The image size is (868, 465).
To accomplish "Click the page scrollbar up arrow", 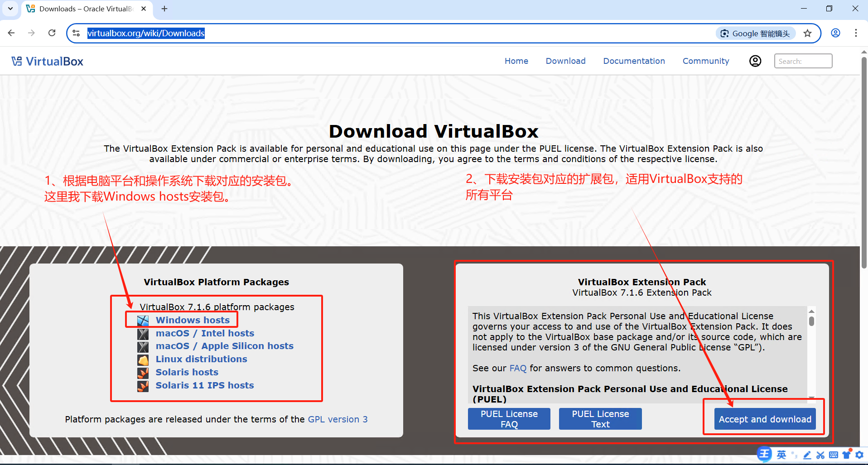I will point(864,52).
